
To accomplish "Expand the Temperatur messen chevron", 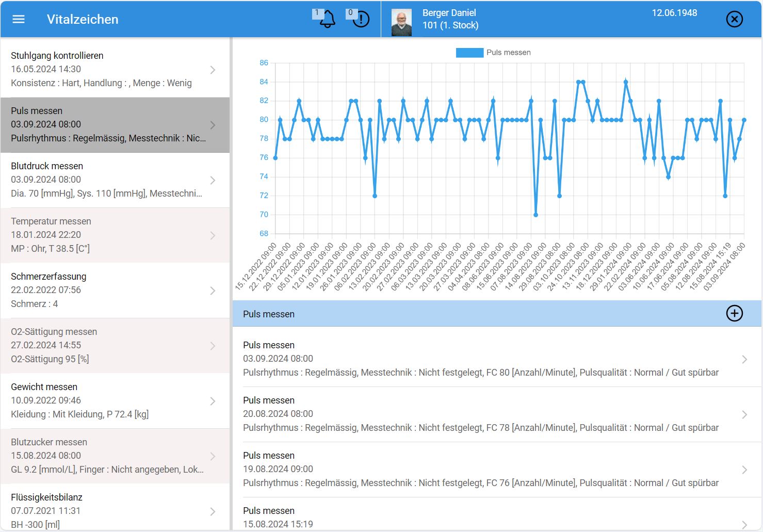I will tap(213, 235).
